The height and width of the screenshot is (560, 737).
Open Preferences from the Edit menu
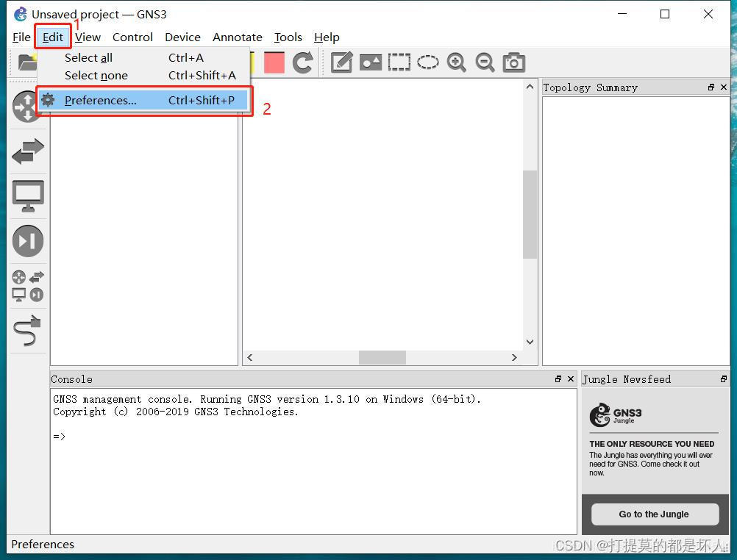tap(144, 100)
